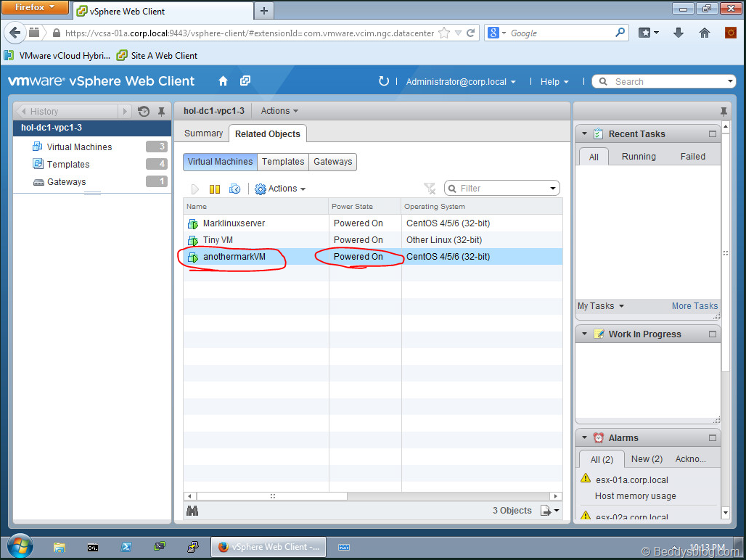Show Failed tasks tab
Image resolution: width=746 pixels, height=560 pixels.
click(693, 157)
